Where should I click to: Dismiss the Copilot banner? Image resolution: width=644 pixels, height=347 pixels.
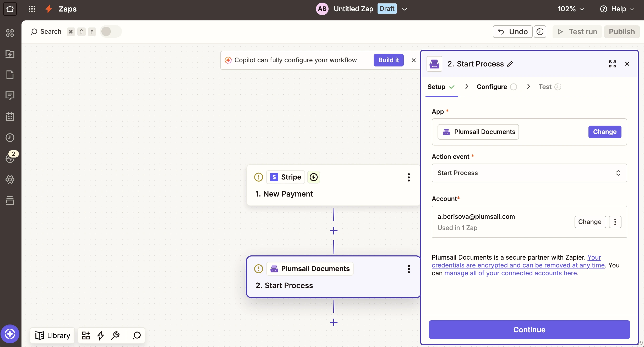point(414,60)
